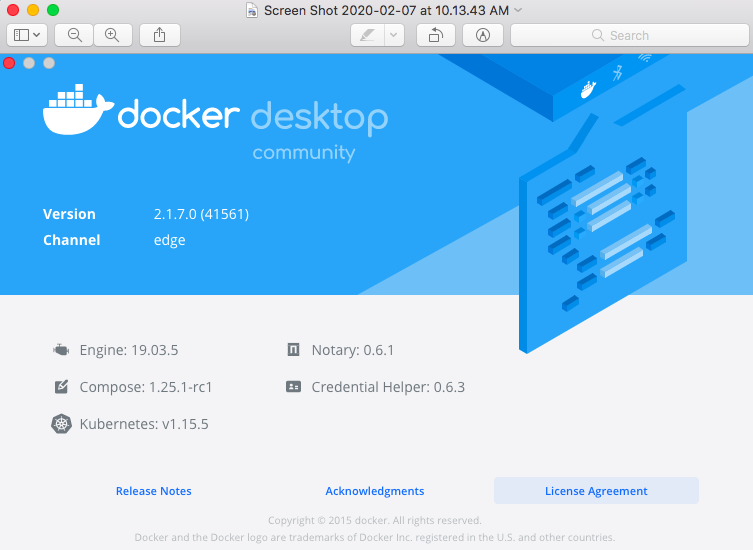Click the whale icon in illustrated menu bar
This screenshot has height=550, width=753.
(x=588, y=89)
